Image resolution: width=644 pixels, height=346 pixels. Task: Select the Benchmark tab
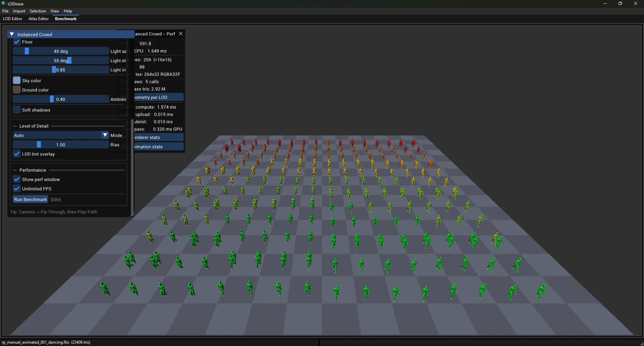coord(66,19)
